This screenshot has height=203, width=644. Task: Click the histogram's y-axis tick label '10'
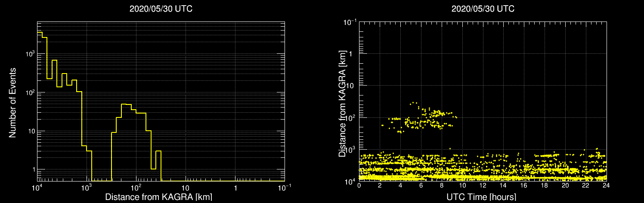pos(31,131)
